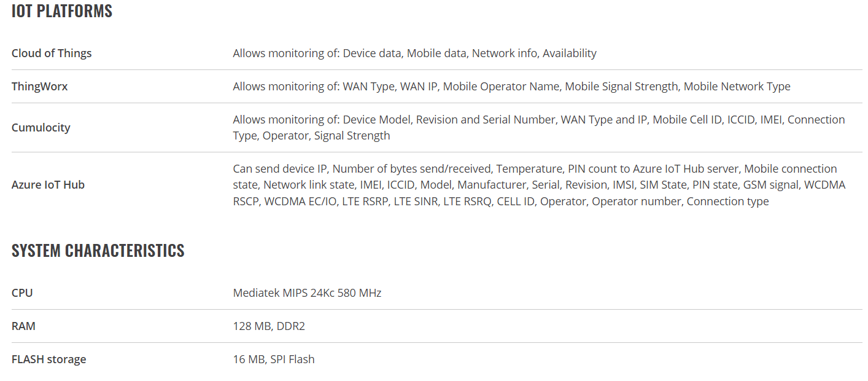This screenshot has height=381, width=868.
Task: Select the CPU row label
Action: click(22, 293)
